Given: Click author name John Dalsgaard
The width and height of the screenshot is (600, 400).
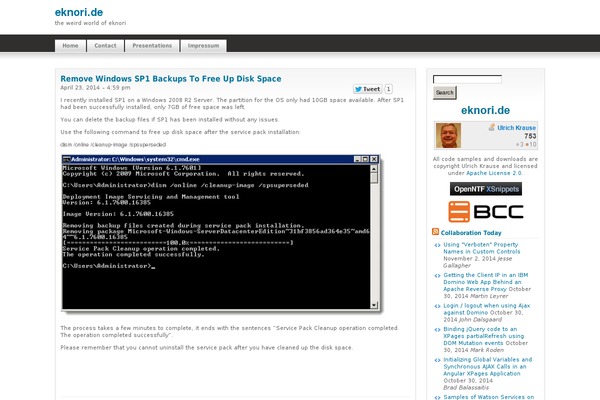Looking at the screenshot, I should pos(480,320).
